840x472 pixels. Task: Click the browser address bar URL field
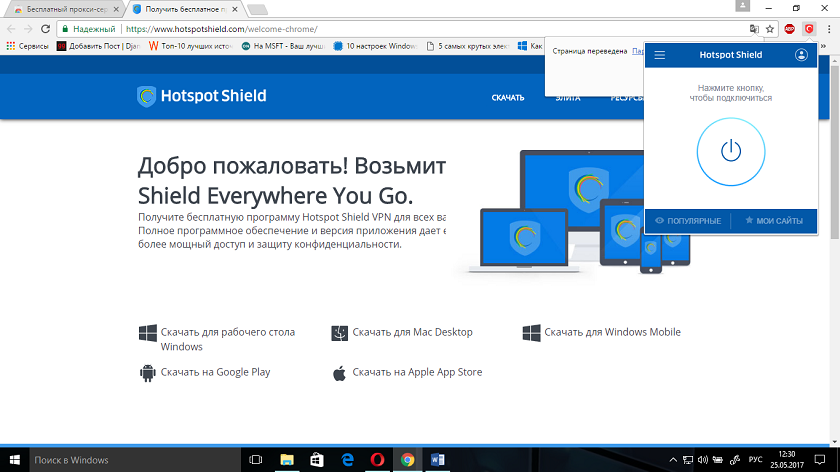[400, 29]
